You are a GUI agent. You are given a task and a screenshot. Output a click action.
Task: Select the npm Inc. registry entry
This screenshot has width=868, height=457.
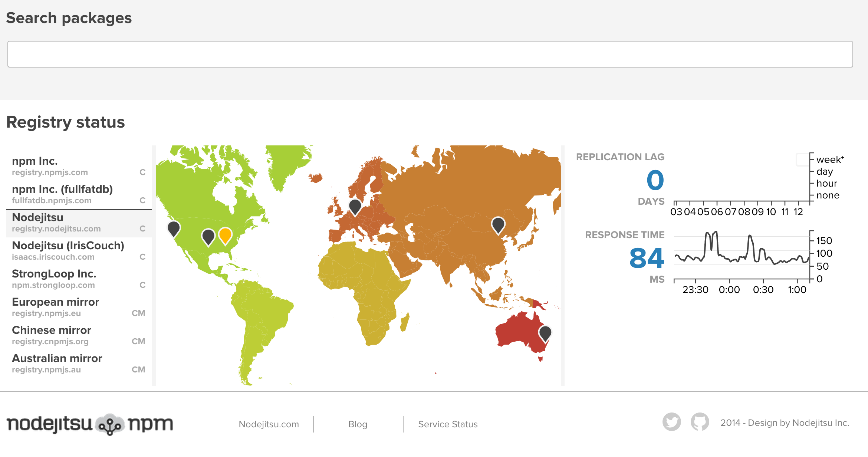[x=79, y=166]
